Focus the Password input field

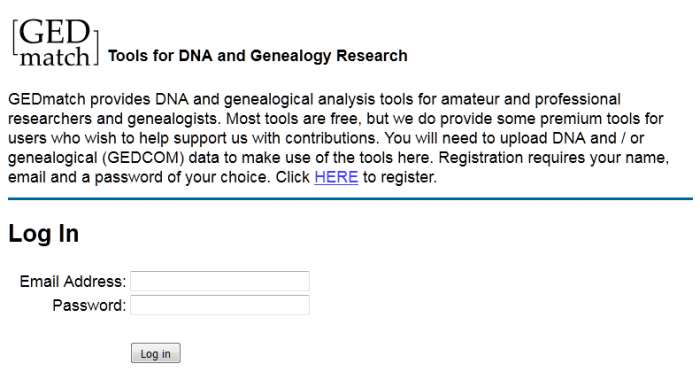(x=220, y=305)
